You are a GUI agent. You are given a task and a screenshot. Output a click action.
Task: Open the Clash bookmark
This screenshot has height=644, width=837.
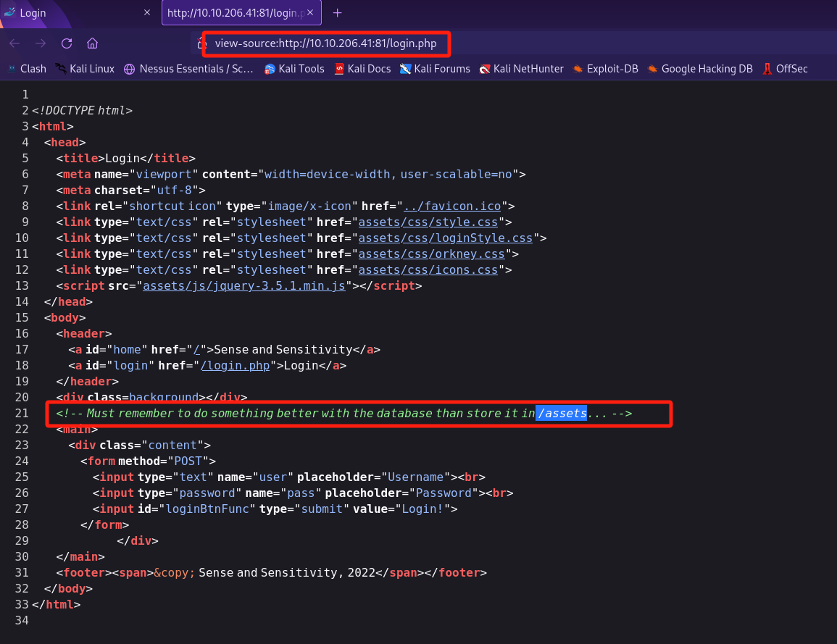27,69
